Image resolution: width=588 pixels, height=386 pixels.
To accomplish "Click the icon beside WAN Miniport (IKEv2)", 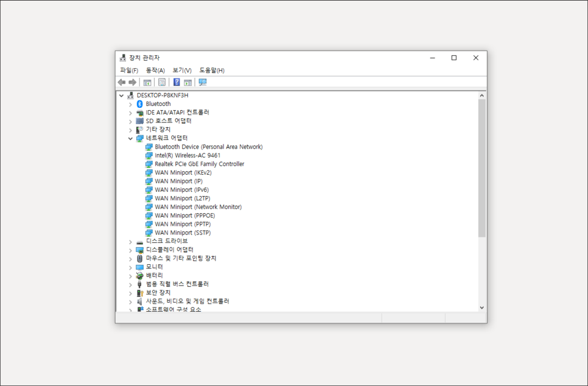I will (x=149, y=173).
